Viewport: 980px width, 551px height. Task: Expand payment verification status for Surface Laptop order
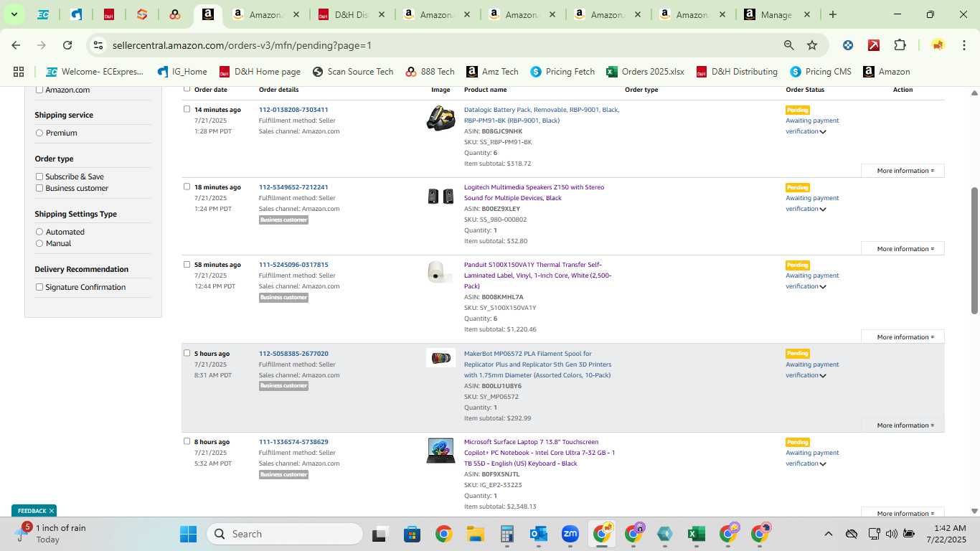point(823,463)
